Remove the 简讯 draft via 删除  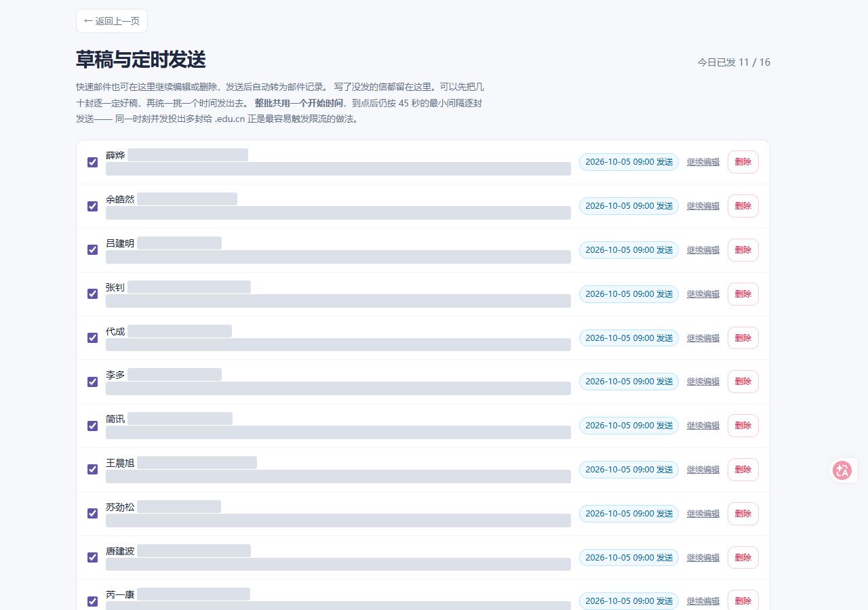743,426
